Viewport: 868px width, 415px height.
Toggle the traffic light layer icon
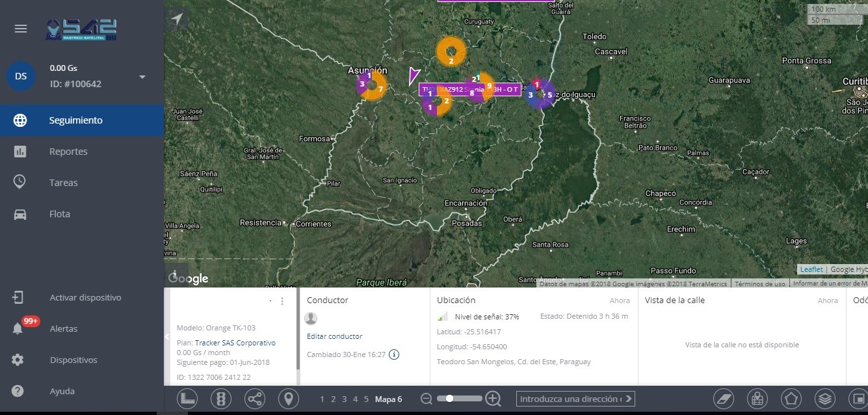(x=221, y=399)
